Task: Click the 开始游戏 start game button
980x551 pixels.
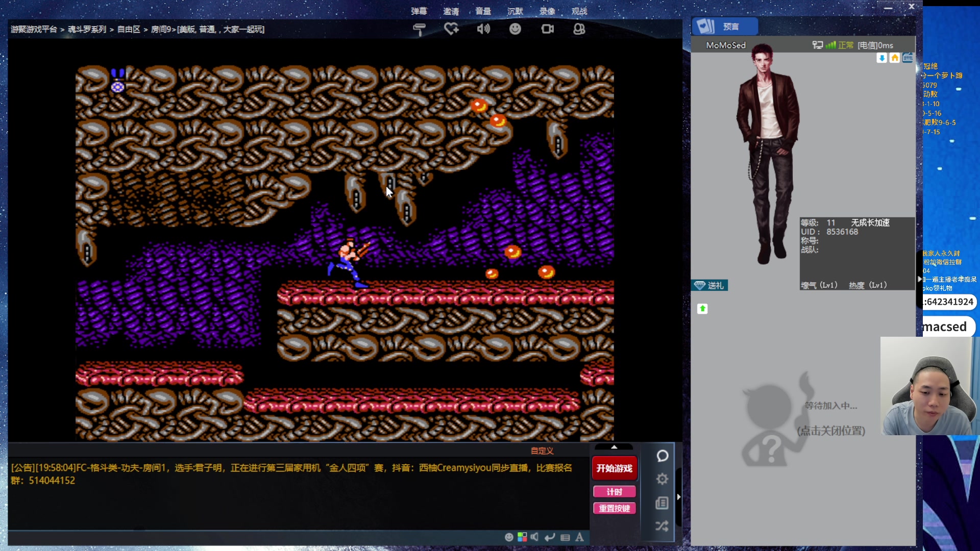Action: 615,468
